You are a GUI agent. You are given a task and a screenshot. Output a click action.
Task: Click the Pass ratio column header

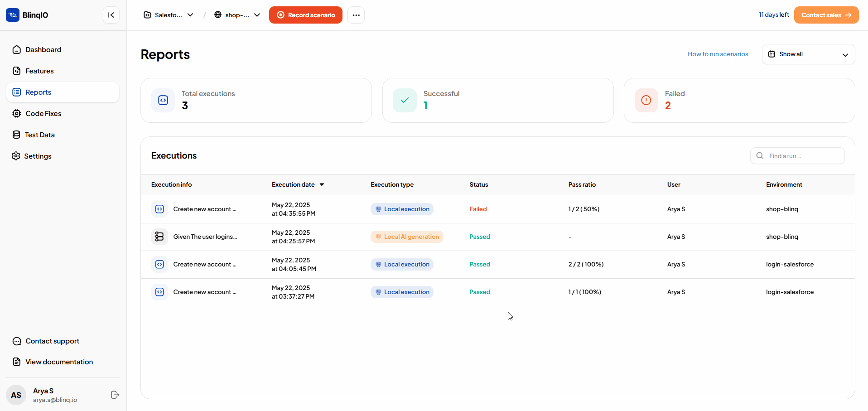coord(582,185)
